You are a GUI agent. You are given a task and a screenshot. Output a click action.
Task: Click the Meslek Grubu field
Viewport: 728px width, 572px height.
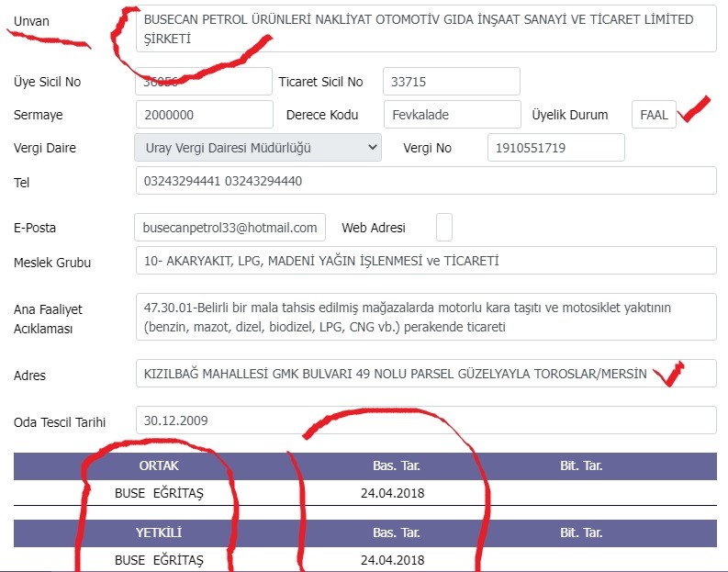tap(426, 261)
